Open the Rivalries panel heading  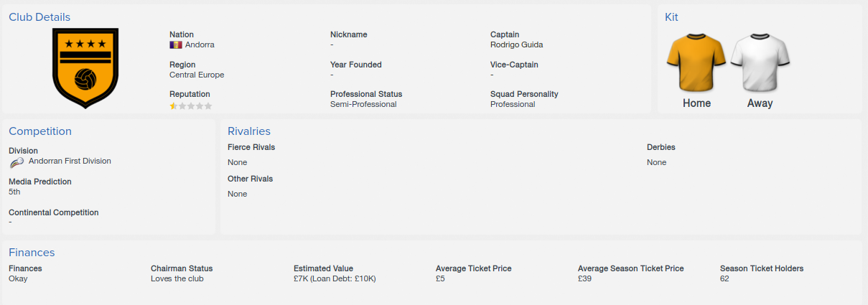click(x=248, y=131)
